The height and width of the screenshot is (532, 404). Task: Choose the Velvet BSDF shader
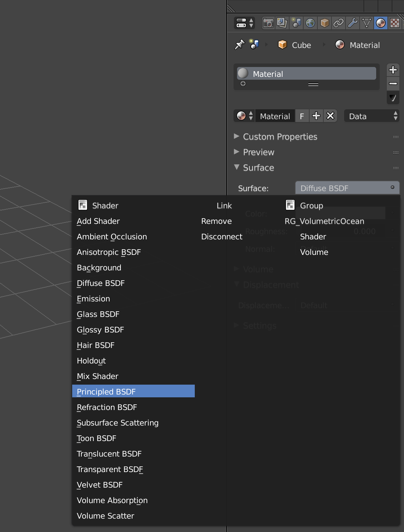click(x=133, y=485)
